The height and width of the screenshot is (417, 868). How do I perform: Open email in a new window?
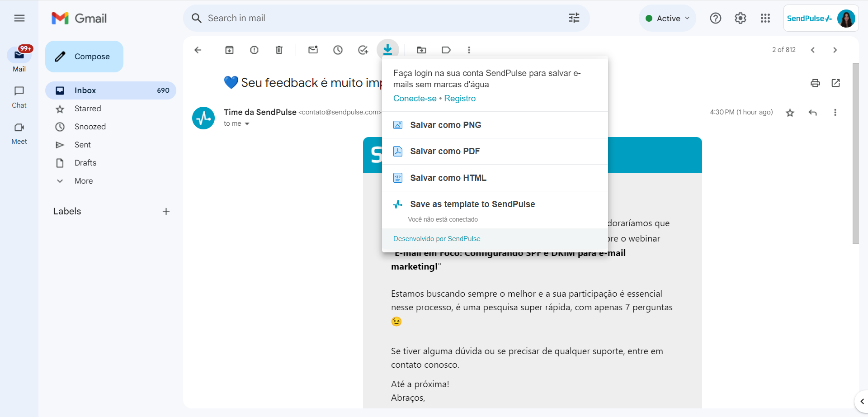[836, 83]
